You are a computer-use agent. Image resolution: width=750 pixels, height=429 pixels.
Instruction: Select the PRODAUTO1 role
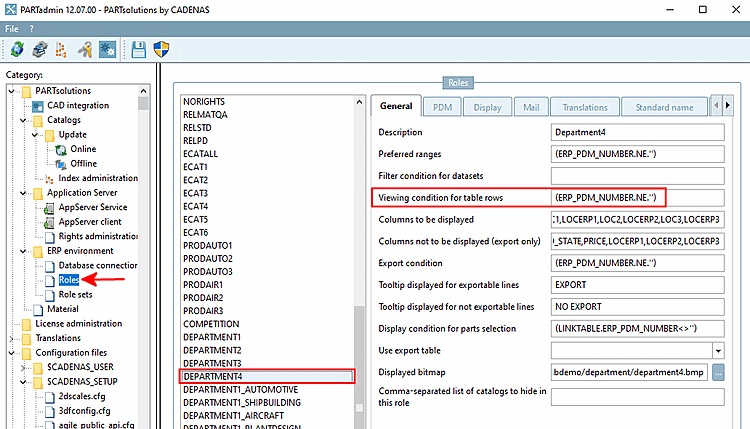coord(208,246)
